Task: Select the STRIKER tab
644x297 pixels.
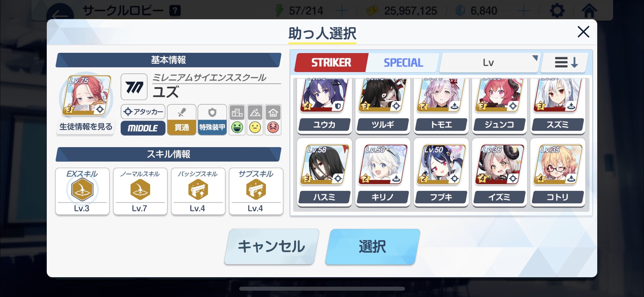Action: click(331, 63)
